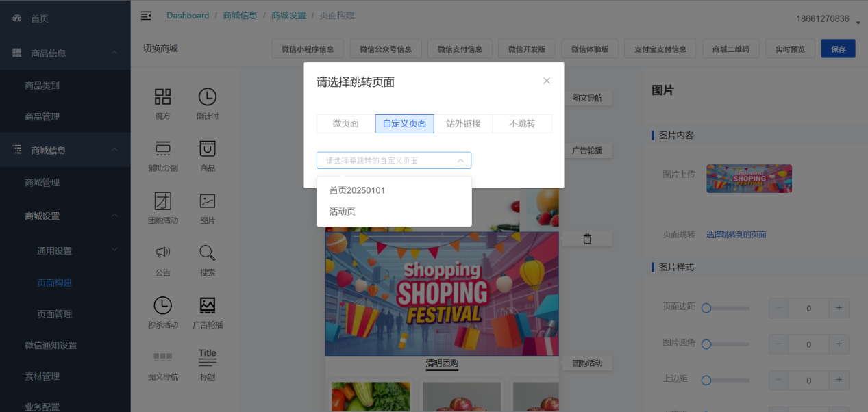868x412 pixels.
Task: Click the blue 保存 button
Action: tap(838, 49)
